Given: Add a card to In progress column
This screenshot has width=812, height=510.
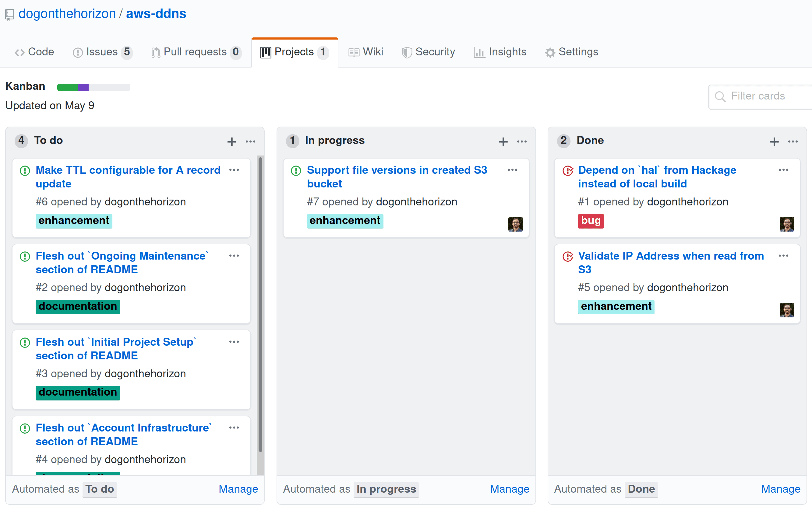Looking at the screenshot, I should (x=503, y=141).
